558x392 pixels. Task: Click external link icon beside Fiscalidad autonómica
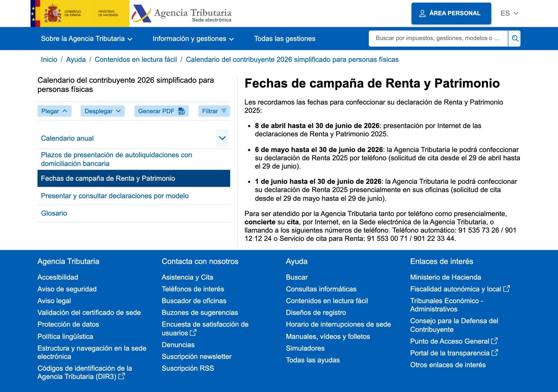click(506, 289)
